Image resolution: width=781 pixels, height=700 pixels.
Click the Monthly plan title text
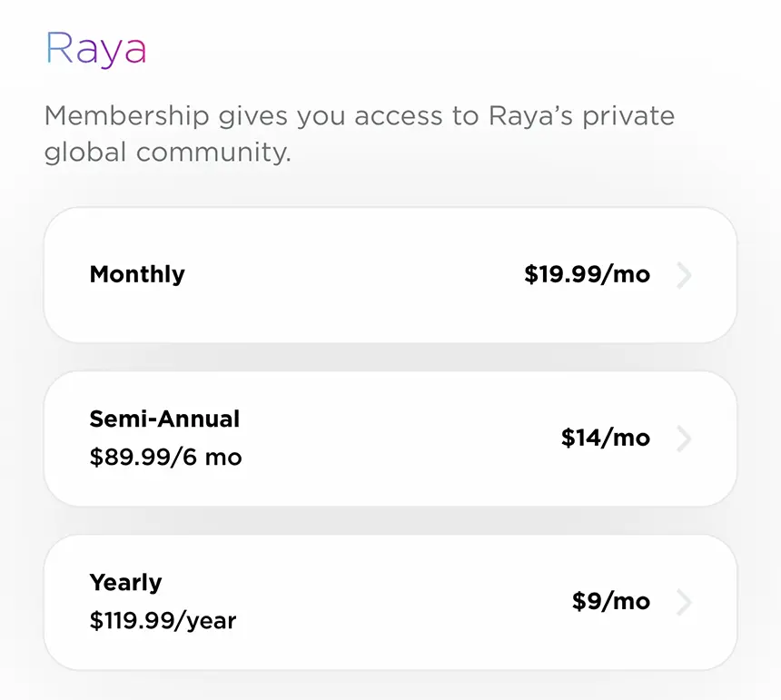pyautogui.click(x=137, y=274)
